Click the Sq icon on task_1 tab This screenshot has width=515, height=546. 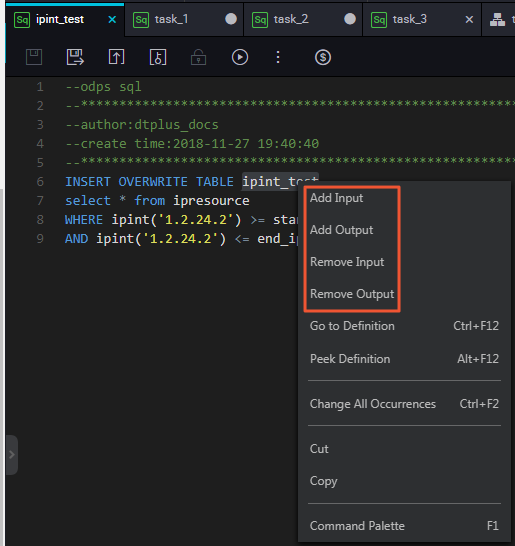[141, 20]
